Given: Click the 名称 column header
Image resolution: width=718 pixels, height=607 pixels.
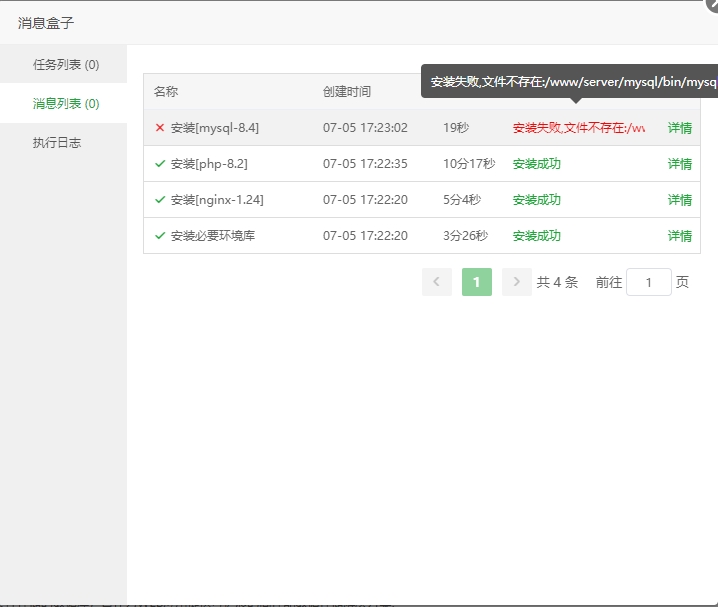Looking at the screenshot, I should [166, 92].
